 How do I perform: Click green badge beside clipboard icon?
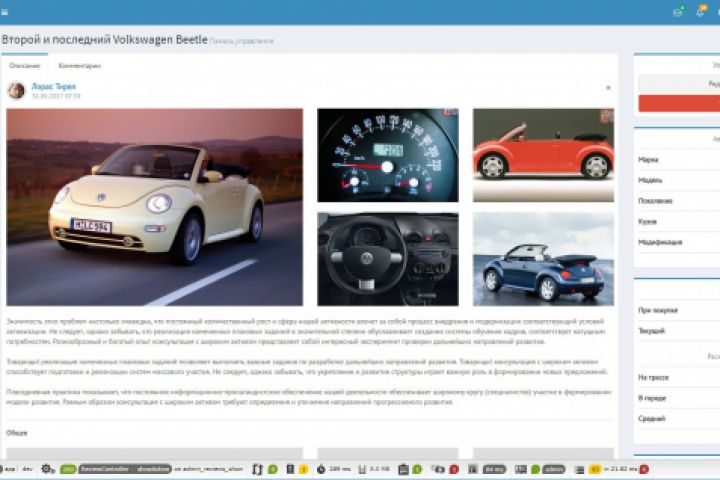click(x=417, y=469)
